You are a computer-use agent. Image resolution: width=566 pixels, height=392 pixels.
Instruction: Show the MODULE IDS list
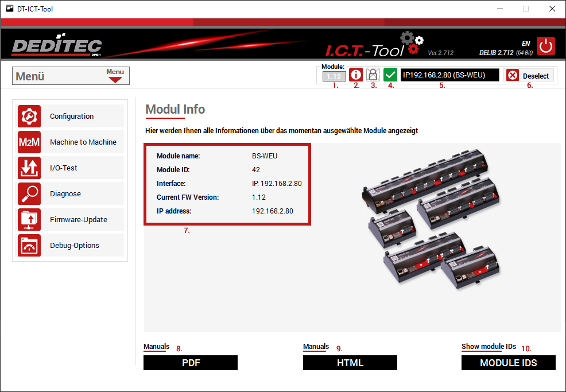point(508,363)
